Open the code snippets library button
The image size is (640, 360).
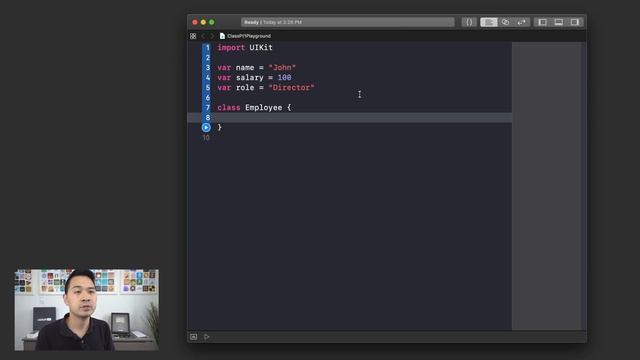pos(469,22)
